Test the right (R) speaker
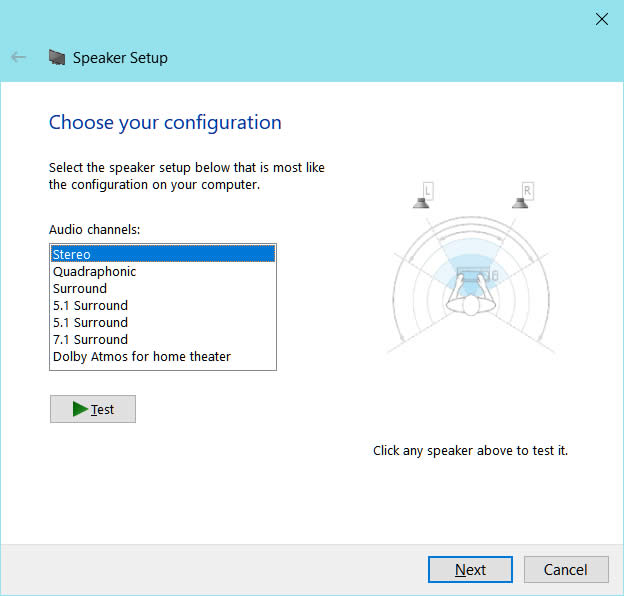The image size is (624, 596). point(521,197)
